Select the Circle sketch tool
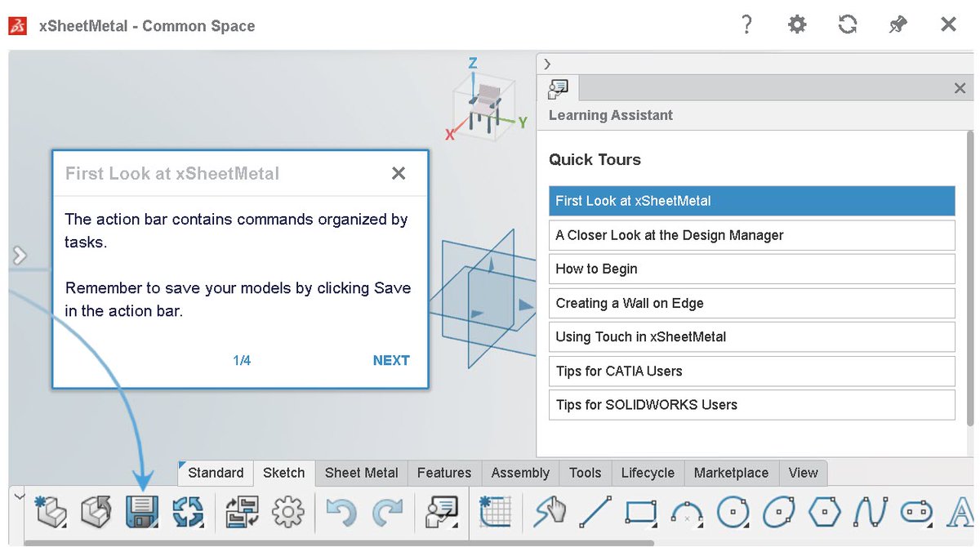 [733, 513]
